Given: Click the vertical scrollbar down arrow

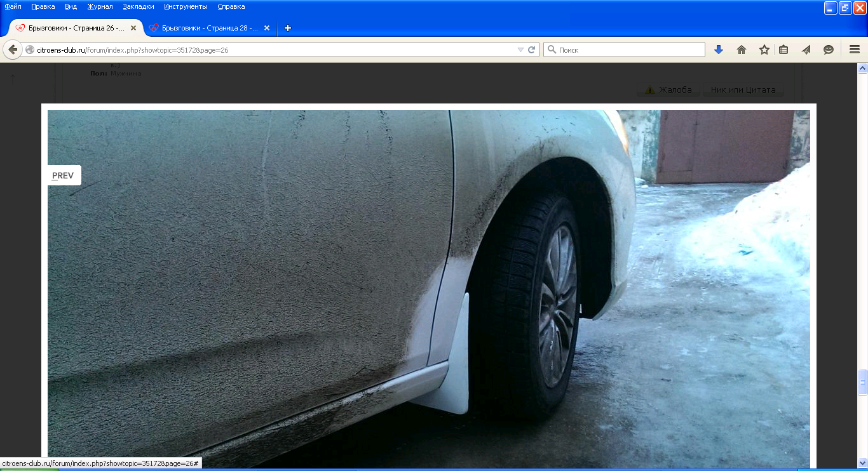Looking at the screenshot, I should pyautogui.click(x=862, y=463).
